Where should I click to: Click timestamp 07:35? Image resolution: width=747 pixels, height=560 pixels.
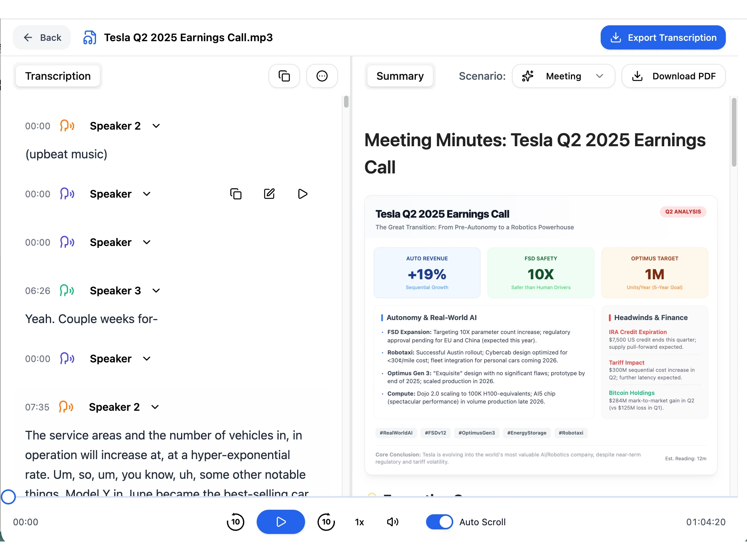(x=37, y=407)
